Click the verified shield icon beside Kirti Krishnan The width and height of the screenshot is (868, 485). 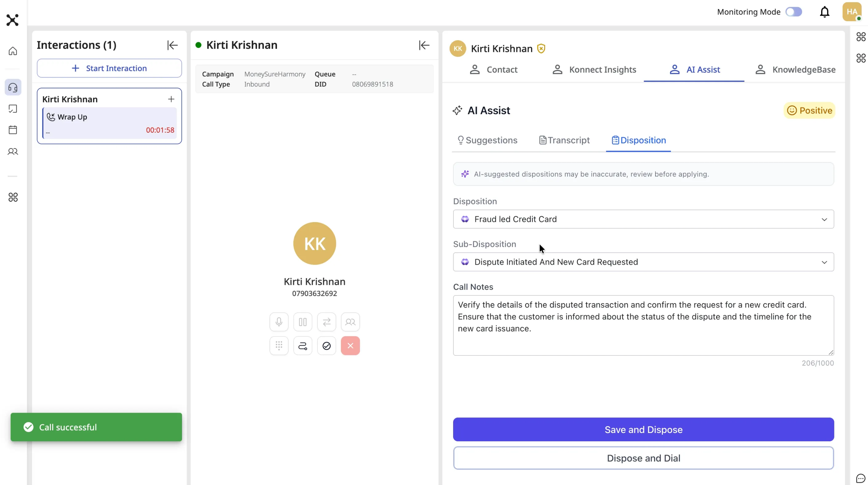coord(541,49)
